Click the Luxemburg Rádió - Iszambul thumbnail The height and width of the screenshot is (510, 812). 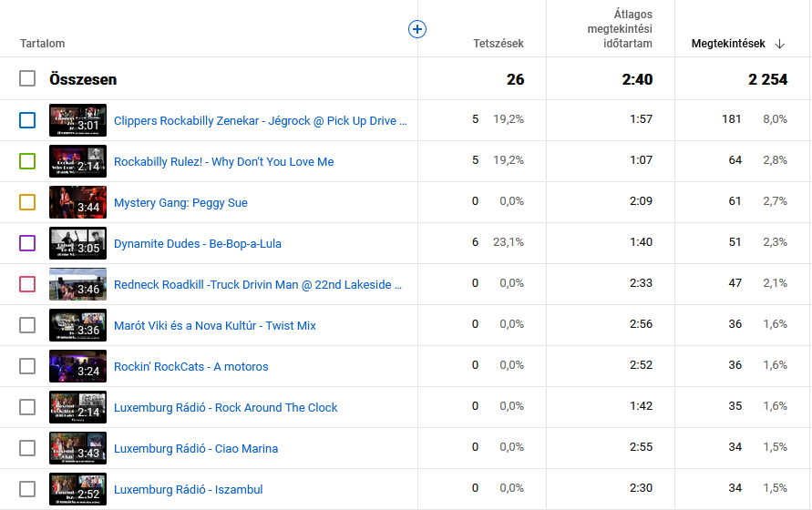(x=77, y=489)
